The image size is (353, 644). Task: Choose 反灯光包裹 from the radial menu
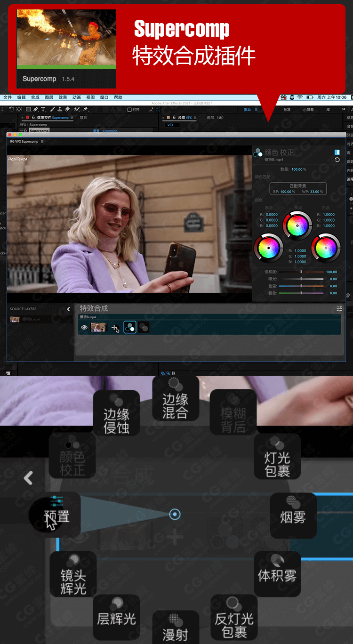[234, 618]
